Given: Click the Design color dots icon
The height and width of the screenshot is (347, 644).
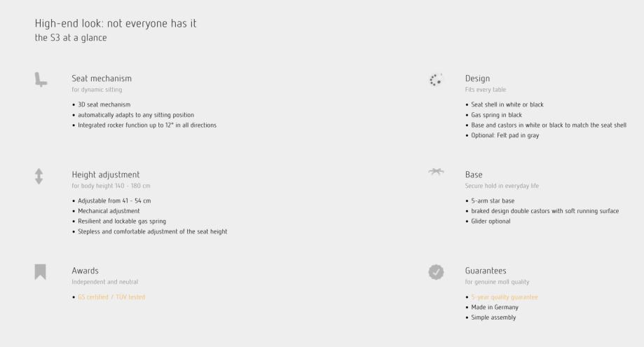Looking at the screenshot, I should click(435, 79).
